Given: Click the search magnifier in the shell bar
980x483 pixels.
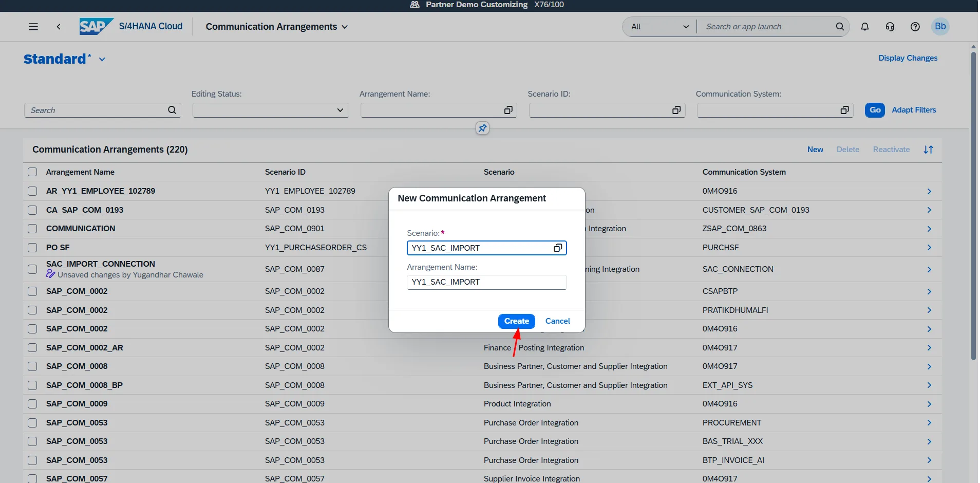Looking at the screenshot, I should 840,27.
